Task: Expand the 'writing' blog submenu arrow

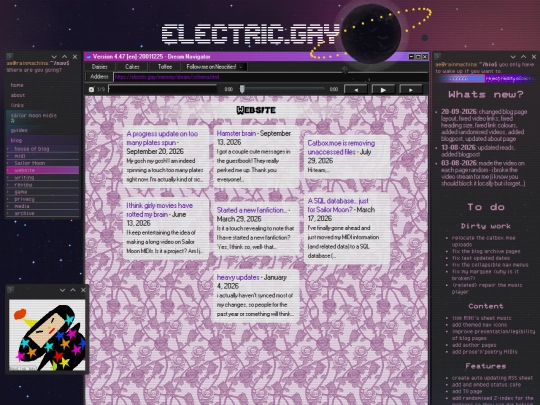Action: (8, 177)
